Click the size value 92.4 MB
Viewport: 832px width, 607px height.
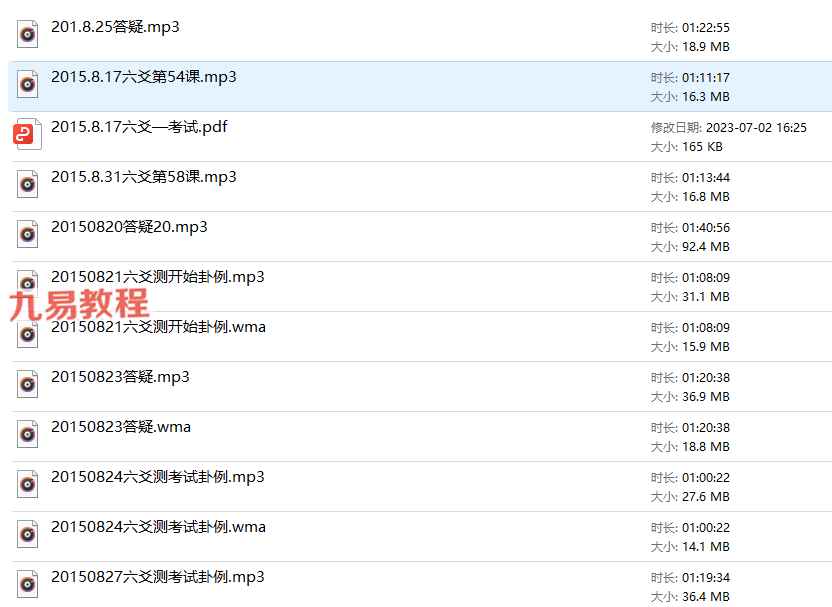(706, 247)
